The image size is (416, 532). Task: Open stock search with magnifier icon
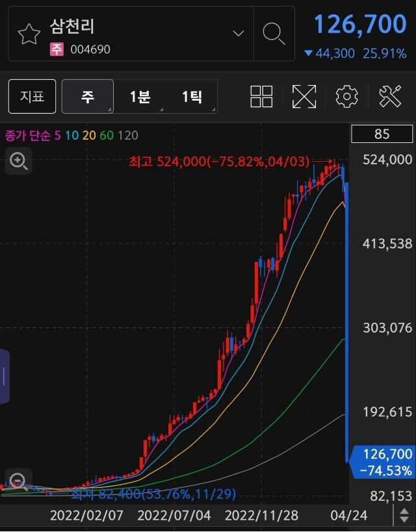coord(274,33)
